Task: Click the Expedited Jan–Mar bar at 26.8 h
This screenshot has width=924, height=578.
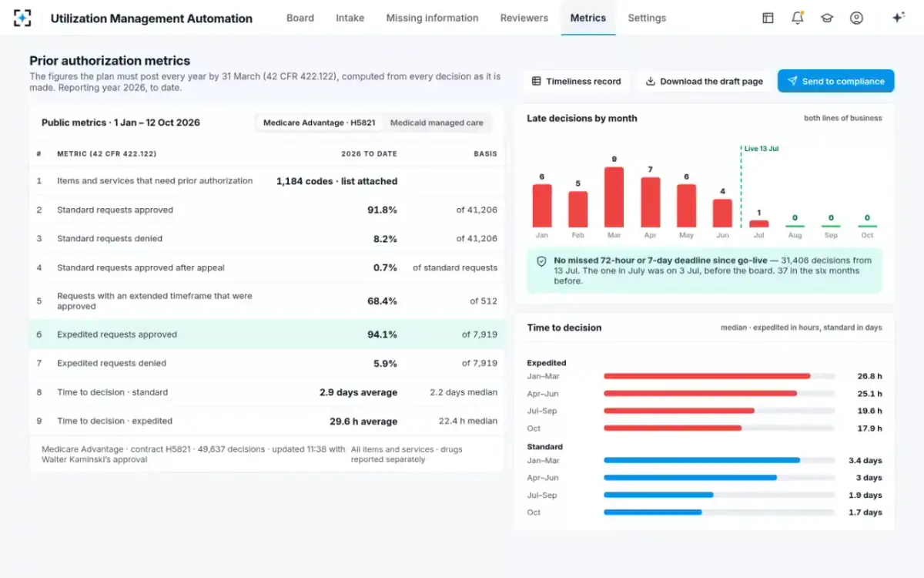Action: (x=707, y=376)
